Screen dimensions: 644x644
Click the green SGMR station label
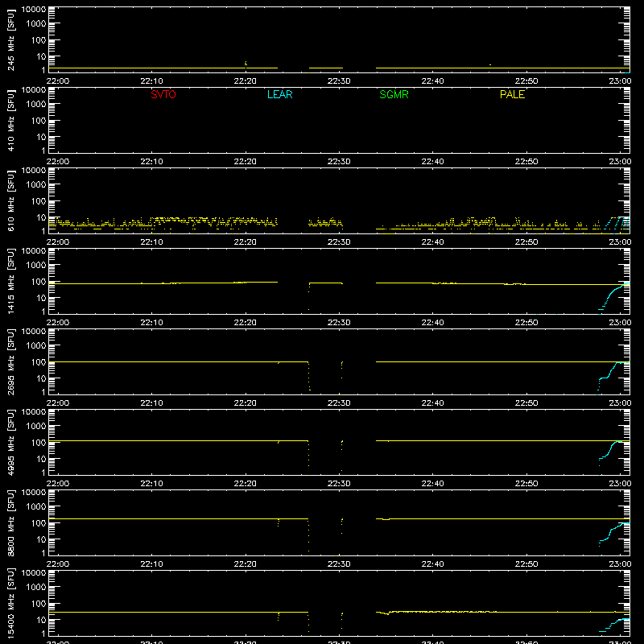[394, 94]
